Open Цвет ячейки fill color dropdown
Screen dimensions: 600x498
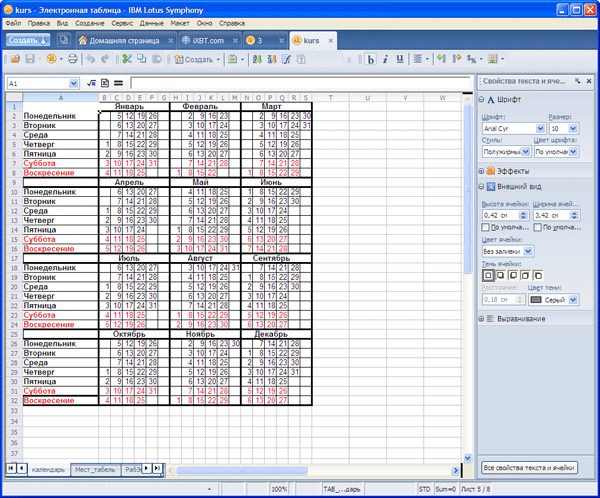528,251
